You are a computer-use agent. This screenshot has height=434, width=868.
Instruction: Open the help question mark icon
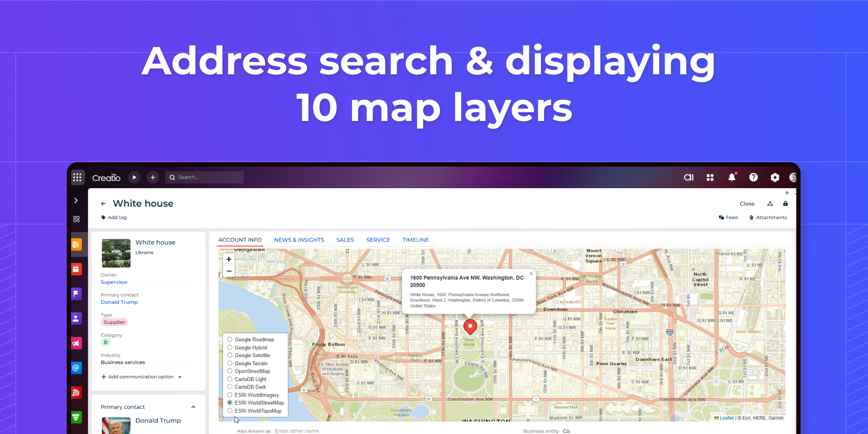coord(754,177)
